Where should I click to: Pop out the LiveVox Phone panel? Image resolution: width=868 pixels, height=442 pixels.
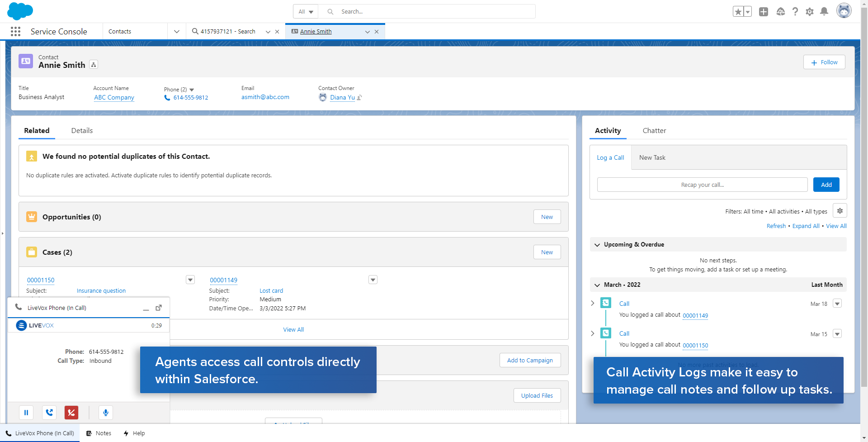coord(159,308)
